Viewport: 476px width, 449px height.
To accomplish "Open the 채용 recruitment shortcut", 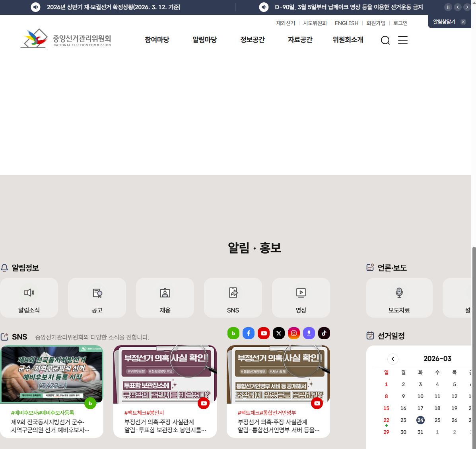I will click(165, 298).
